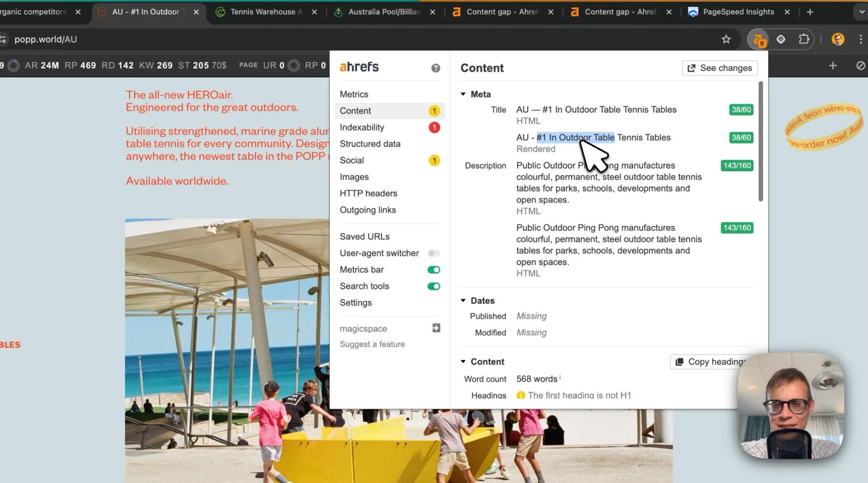Switch to the Australia Pool/Billiard tab
Screen dimensions: 868x483
click(x=385, y=12)
